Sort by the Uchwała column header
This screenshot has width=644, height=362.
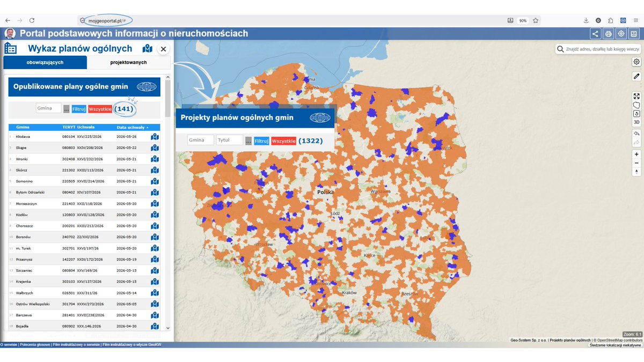[86, 127]
